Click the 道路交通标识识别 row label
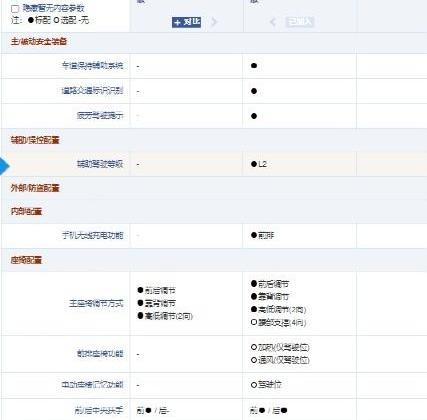Viewport: 427px width, 420px height. coord(92,91)
